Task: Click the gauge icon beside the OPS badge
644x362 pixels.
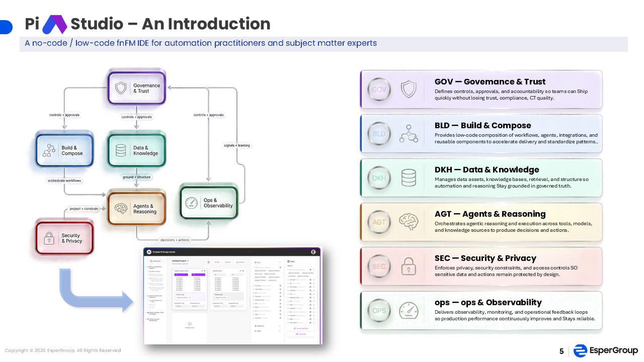Action: pos(408,310)
